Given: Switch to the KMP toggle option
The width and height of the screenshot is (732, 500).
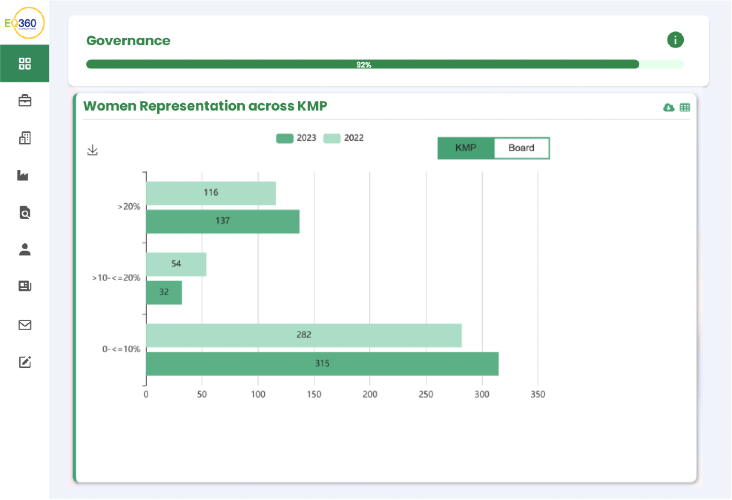Looking at the screenshot, I should click(x=466, y=148).
